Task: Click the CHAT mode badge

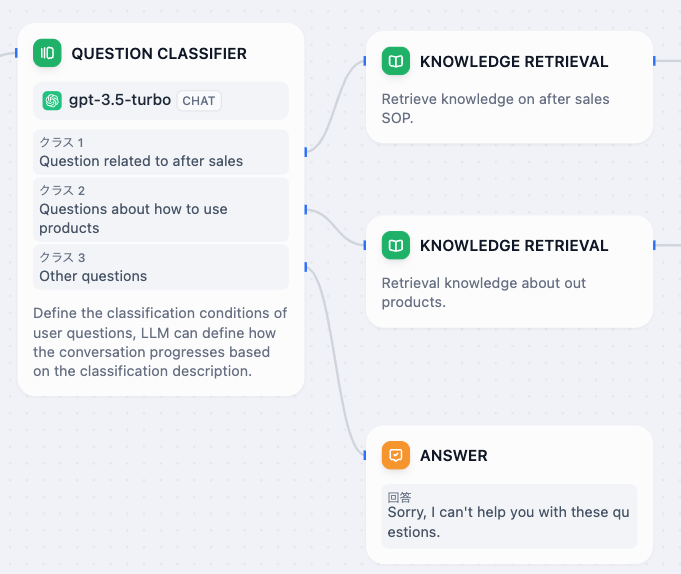Action: tap(199, 101)
